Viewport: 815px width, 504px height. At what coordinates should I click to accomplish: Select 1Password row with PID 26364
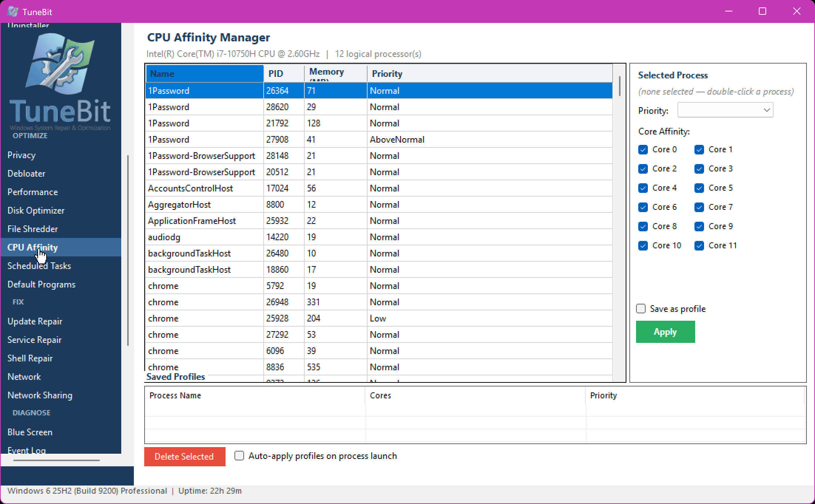click(379, 91)
